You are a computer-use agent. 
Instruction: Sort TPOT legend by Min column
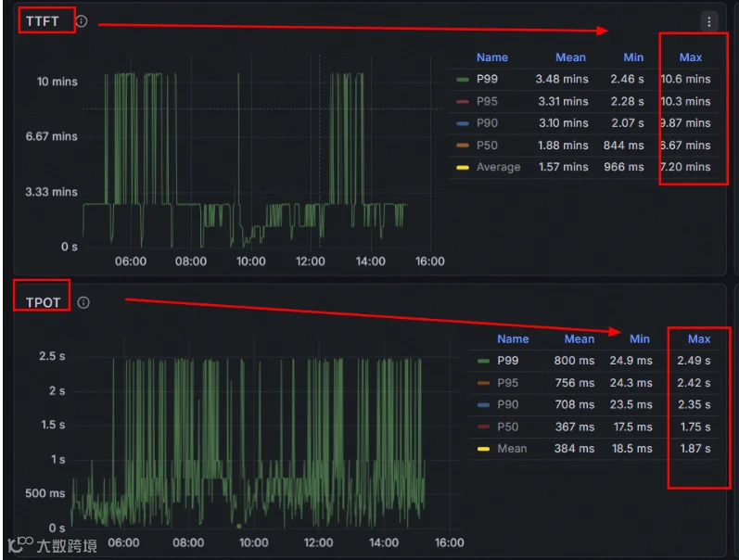[x=640, y=339]
